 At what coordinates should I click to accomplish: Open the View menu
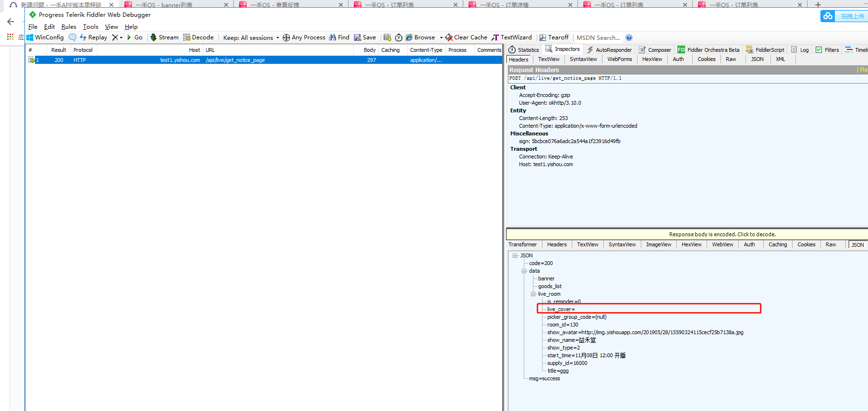click(x=111, y=27)
